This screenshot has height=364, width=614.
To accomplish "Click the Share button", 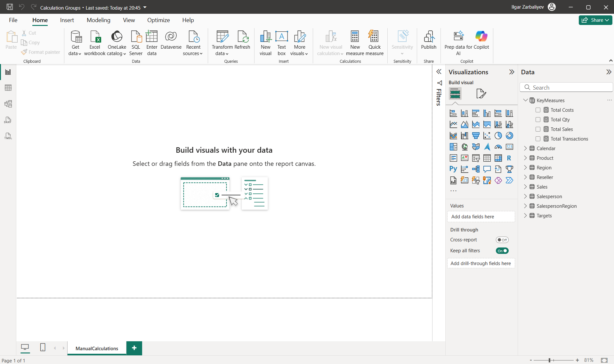I will 595,20.
